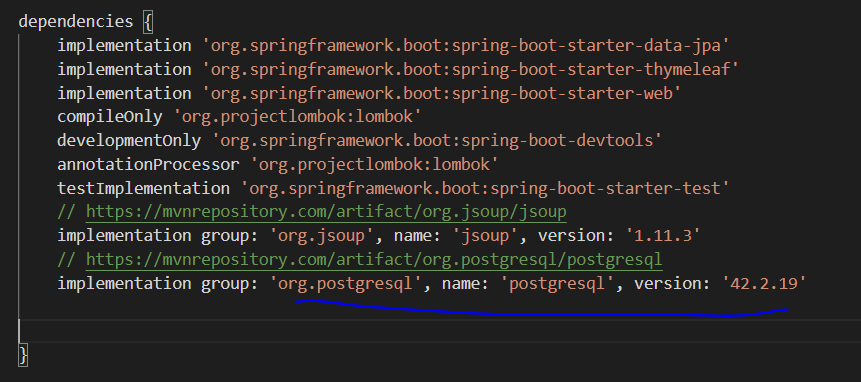Click the testImplementation keyword
This screenshot has height=382, width=861.
143,188
